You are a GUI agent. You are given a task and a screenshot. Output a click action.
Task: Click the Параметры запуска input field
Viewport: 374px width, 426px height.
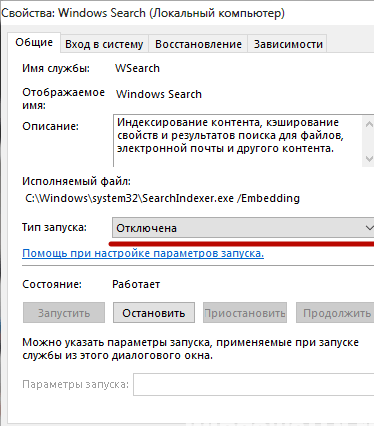(253, 384)
